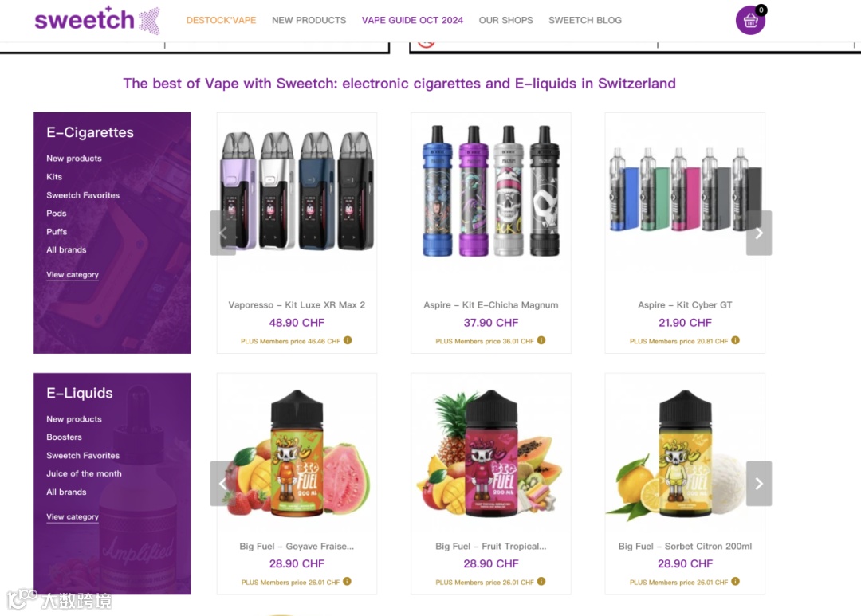Go back in the E-Liquids carousel
The width and height of the screenshot is (861, 616).
(223, 483)
